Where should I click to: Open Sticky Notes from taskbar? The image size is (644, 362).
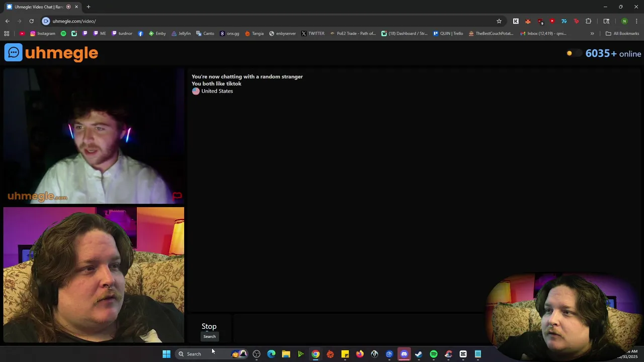(x=345, y=354)
